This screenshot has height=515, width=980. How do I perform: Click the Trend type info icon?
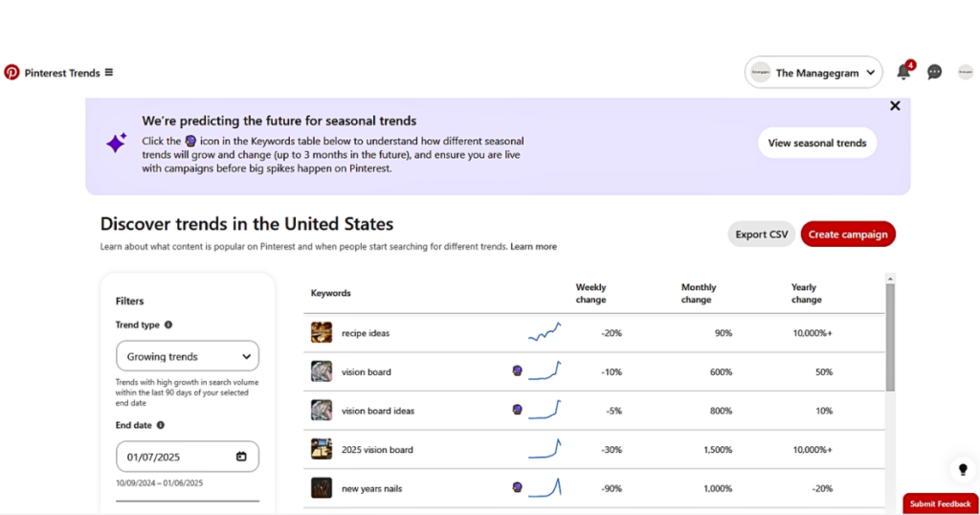[168, 325]
